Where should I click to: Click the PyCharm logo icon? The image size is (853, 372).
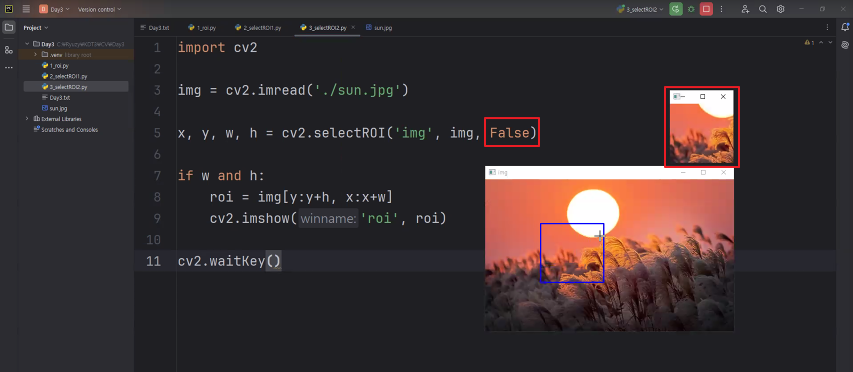(x=9, y=9)
